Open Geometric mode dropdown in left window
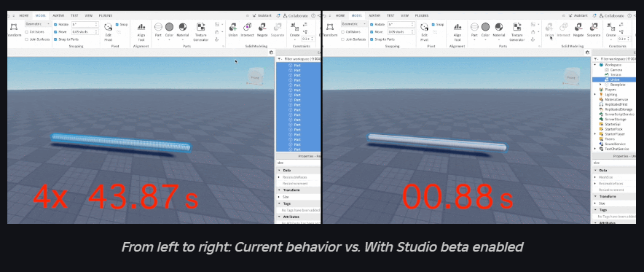The width and height of the screenshot is (644, 272). pos(38,24)
